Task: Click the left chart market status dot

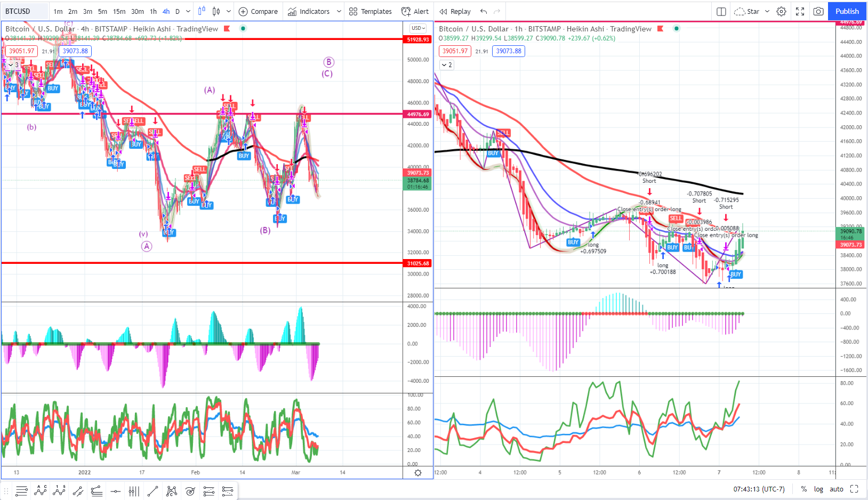Action: click(x=243, y=28)
